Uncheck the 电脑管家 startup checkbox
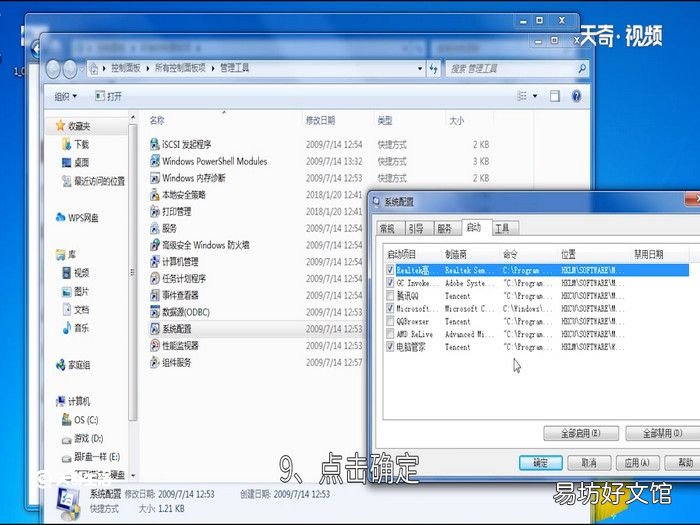The height and width of the screenshot is (525, 700). (x=390, y=346)
